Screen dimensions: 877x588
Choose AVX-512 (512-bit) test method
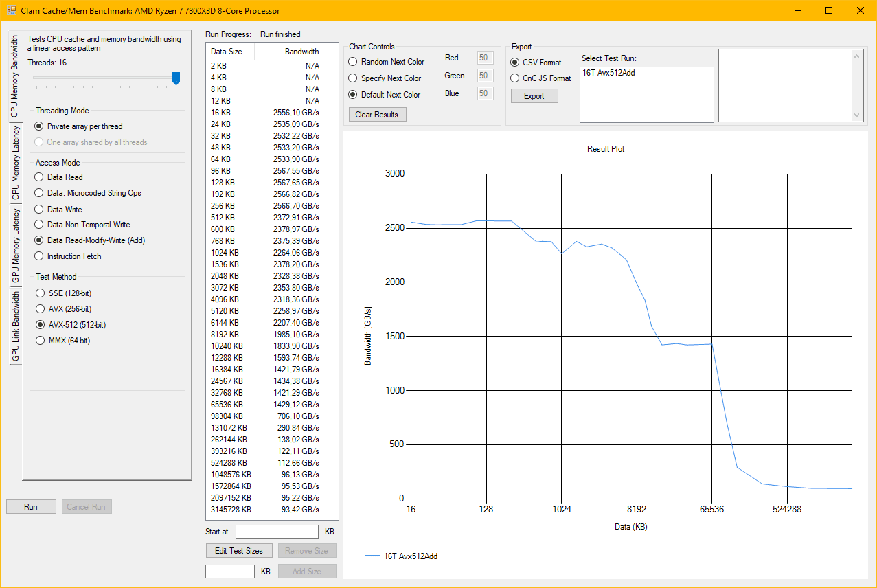pos(70,325)
